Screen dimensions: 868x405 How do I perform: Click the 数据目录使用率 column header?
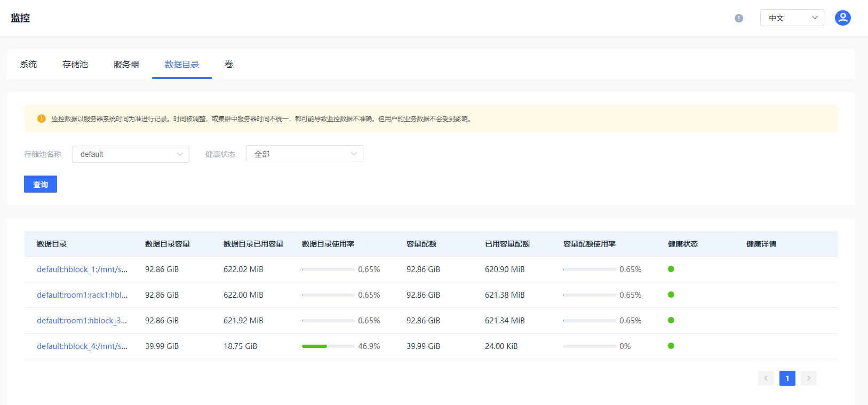click(x=328, y=244)
